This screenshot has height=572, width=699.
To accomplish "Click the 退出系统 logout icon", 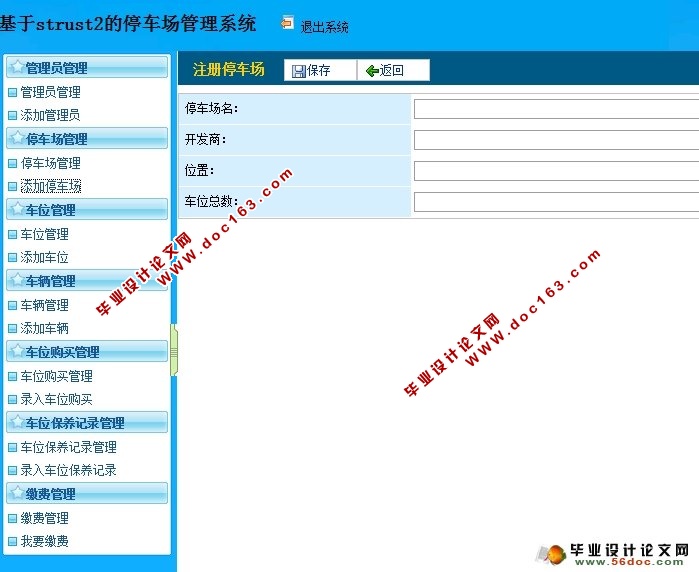I will pos(288,23).
